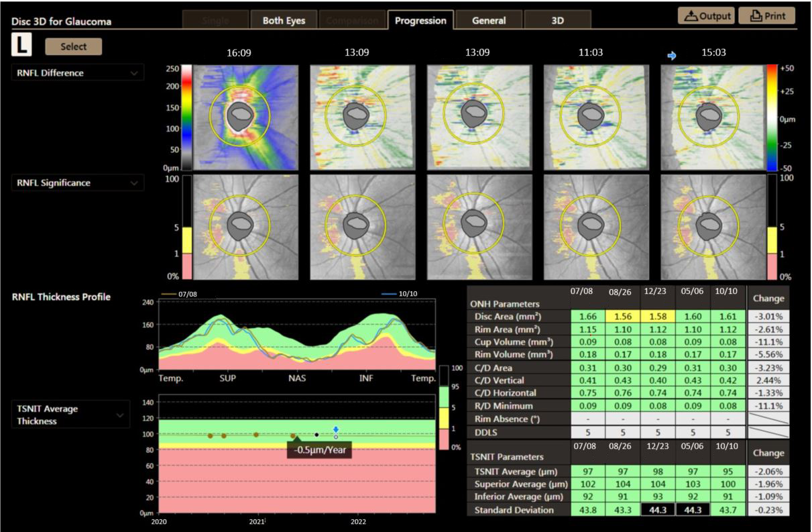Image resolution: width=812 pixels, height=532 pixels.
Task: Click the L eye indicator icon
Action: tap(22, 45)
